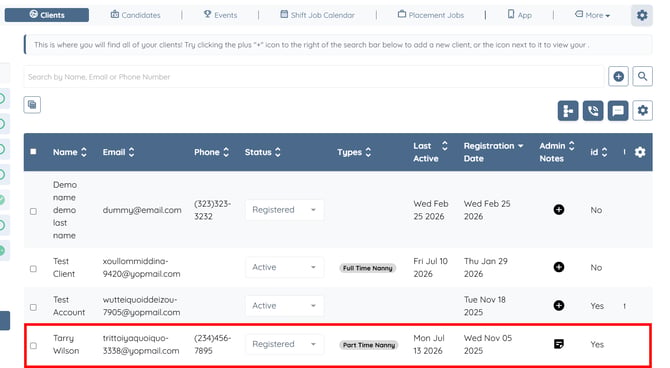The image size is (670, 368).
Task: Sort the table by Name column
Action: (70, 152)
